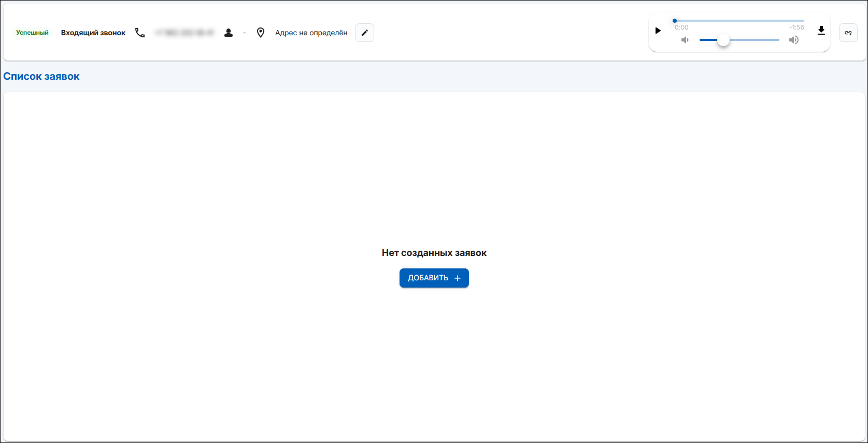Mute audio with the low-volume speaker icon
The width and height of the screenshot is (868, 443).
685,40
